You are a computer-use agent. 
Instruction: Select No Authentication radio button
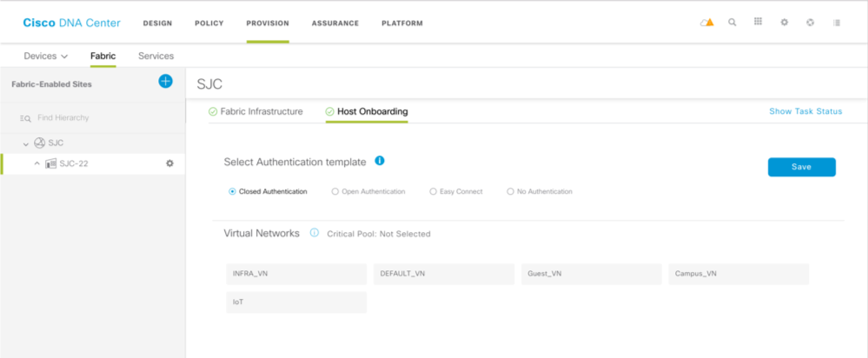pyautogui.click(x=510, y=191)
